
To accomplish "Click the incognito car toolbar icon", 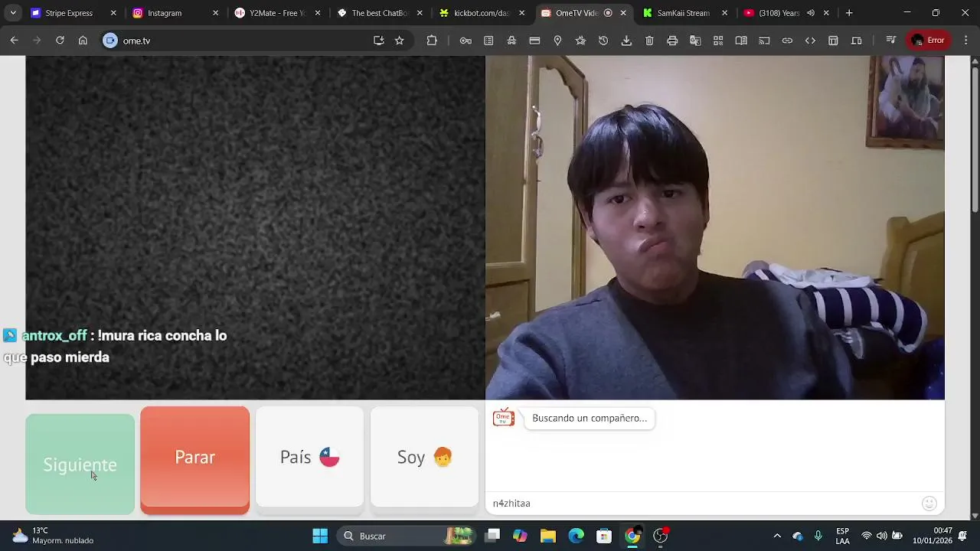I will [x=511, y=41].
